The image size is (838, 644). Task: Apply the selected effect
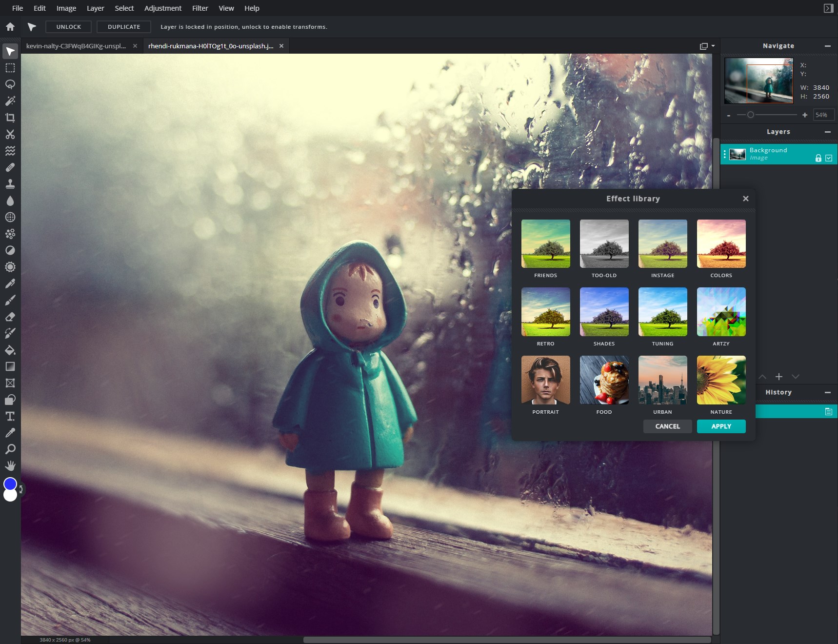pos(721,426)
